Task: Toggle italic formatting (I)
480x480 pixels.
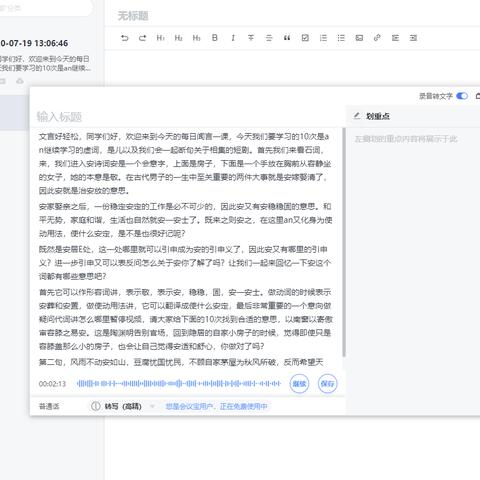Action: (x=233, y=38)
